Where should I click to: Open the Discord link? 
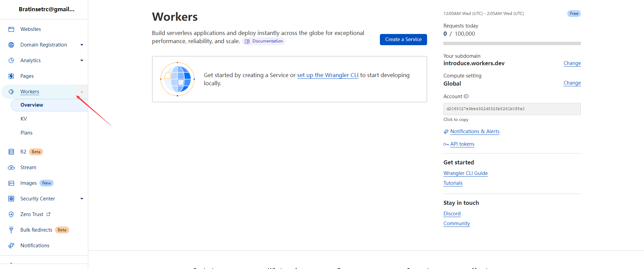452,214
